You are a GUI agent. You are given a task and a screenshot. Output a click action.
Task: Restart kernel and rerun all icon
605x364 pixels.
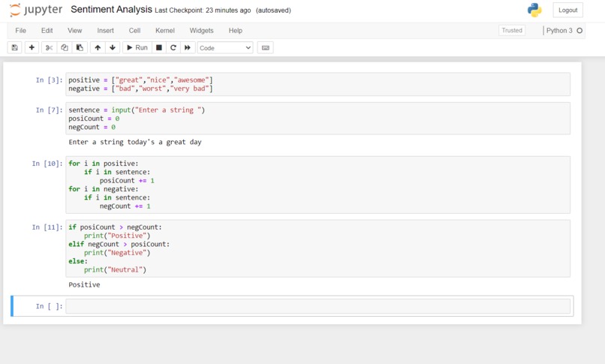click(x=188, y=48)
